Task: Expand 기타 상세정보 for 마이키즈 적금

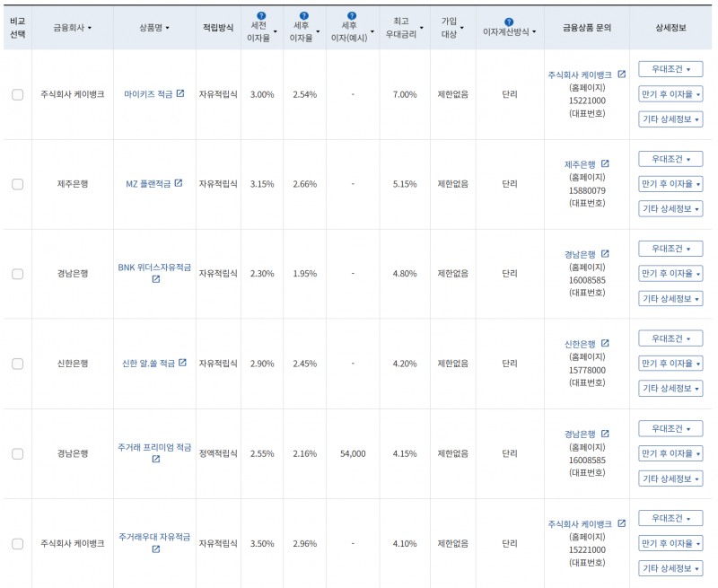Action: [670, 119]
